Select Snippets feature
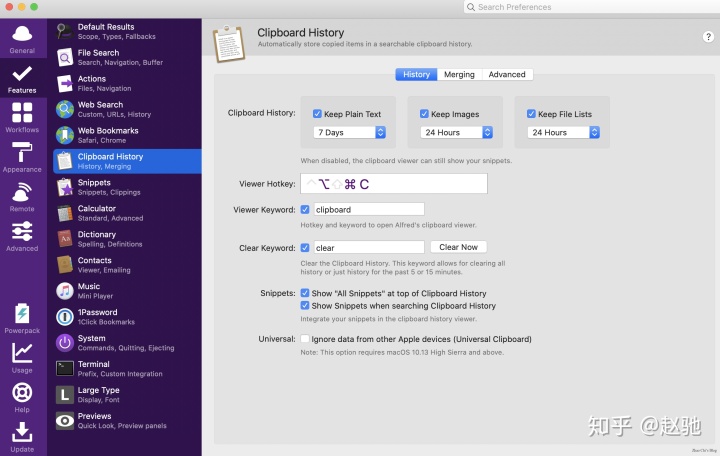 click(127, 187)
